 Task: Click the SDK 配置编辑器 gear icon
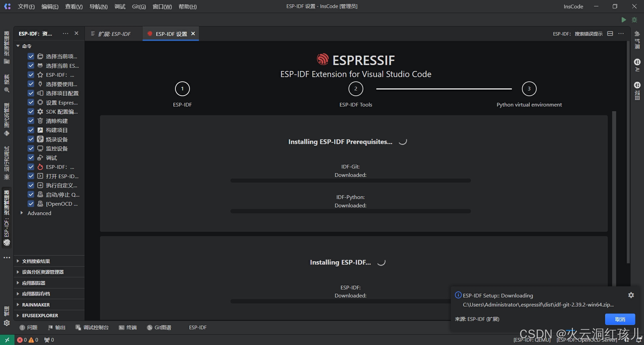click(x=40, y=112)
